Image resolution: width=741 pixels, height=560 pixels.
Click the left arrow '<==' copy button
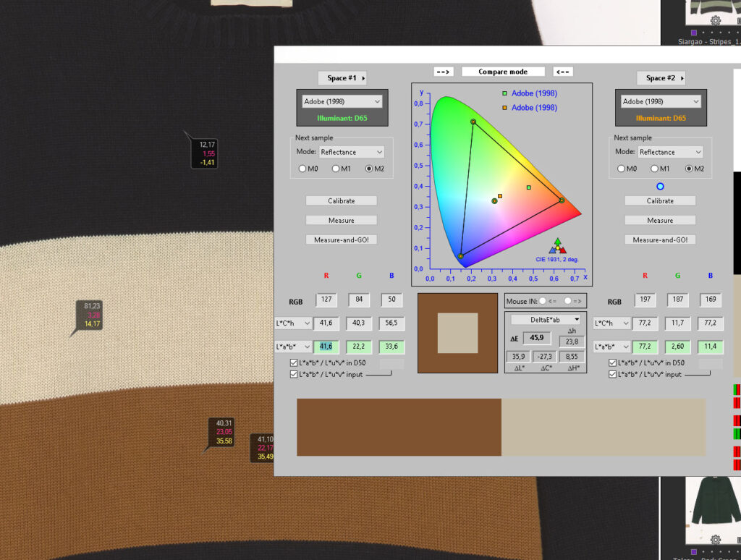(x=563, y=72)
